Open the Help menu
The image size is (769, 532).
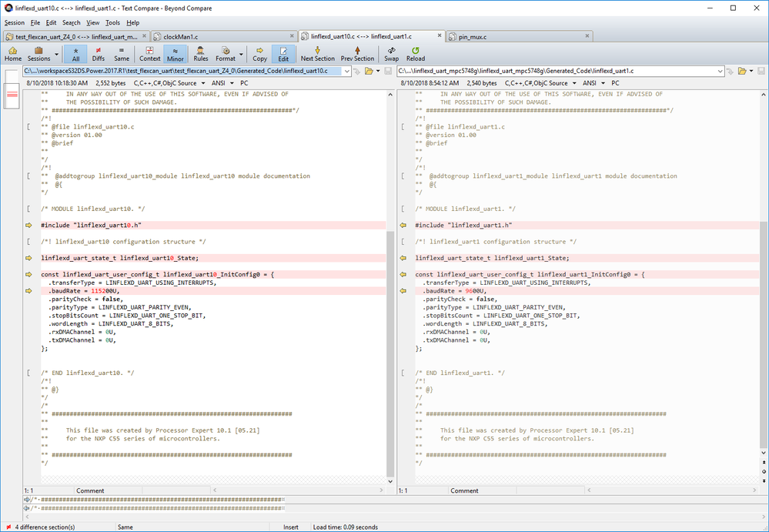tap(133, 22)
